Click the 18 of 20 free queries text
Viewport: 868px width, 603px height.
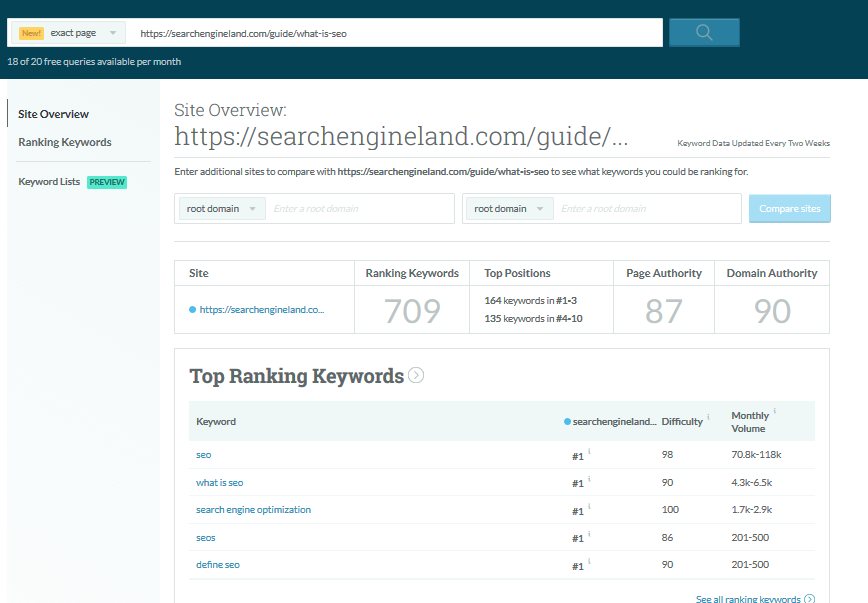point(94,61)
